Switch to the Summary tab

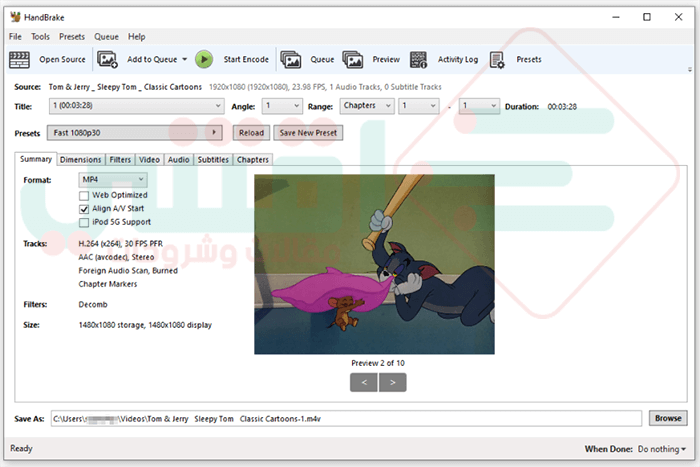coord(36,159)
